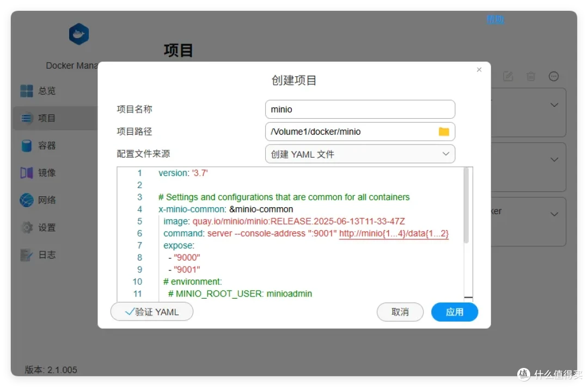Click the 创建项目 dialog title
This screenshot has height=387, width=588.
pos(294,80)
